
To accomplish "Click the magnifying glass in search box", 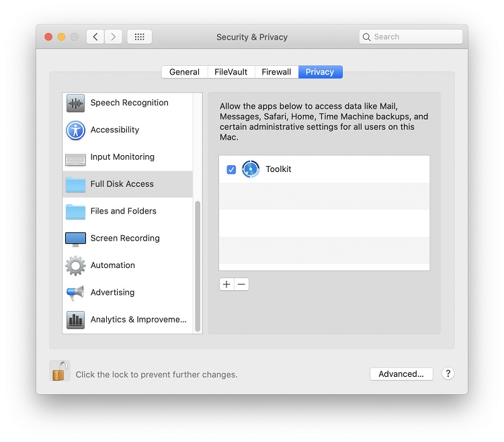I will 366,37.
